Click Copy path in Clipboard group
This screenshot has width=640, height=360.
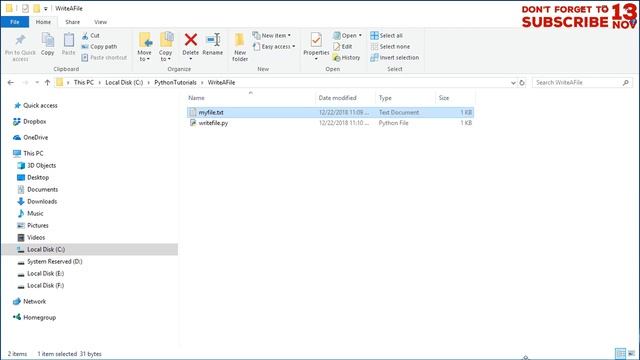tap(99, 47)
